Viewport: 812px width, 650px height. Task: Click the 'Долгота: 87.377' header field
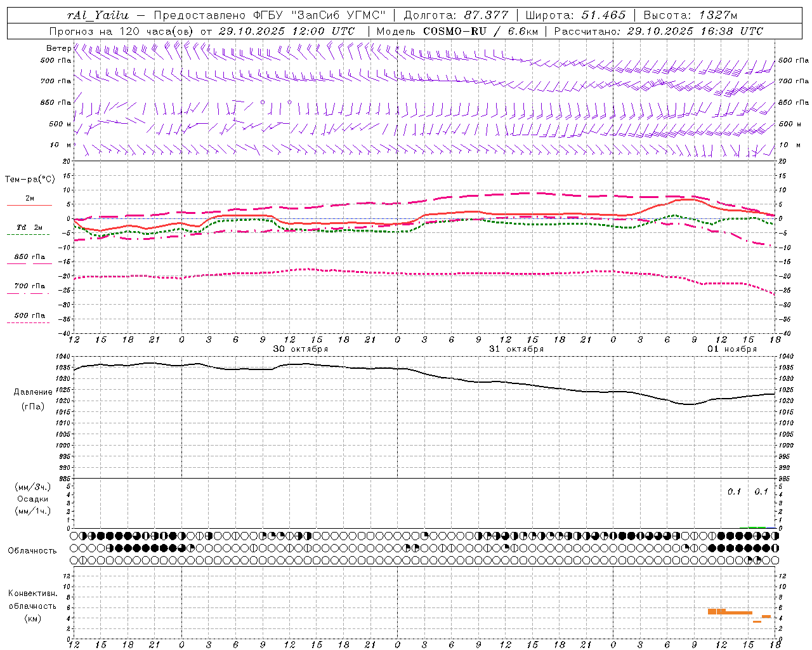(x=455, y=15)
